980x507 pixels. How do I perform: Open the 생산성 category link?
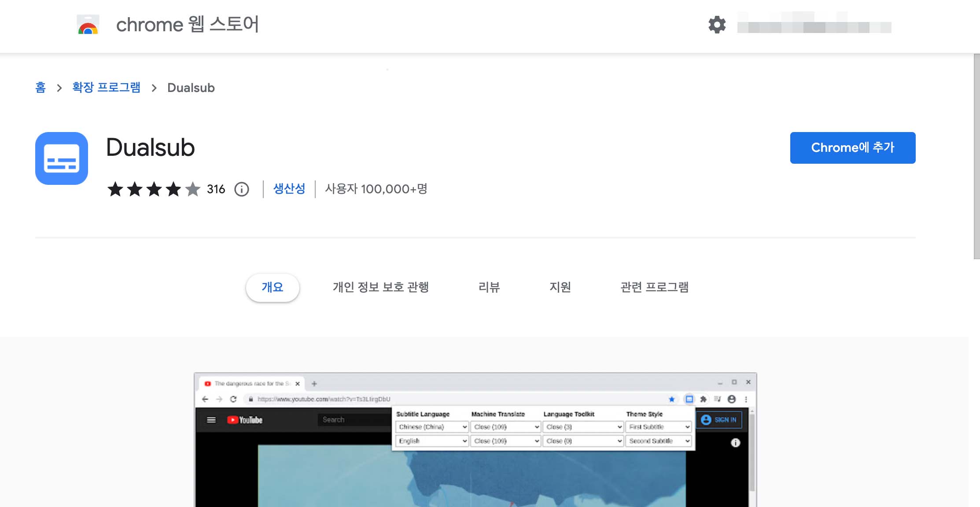pos(289,189)
